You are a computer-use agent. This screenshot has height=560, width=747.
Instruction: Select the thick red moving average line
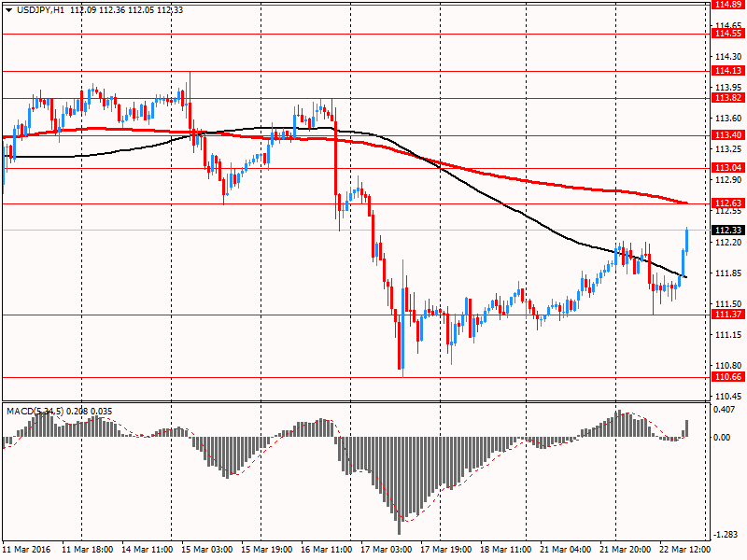(524, 180)
